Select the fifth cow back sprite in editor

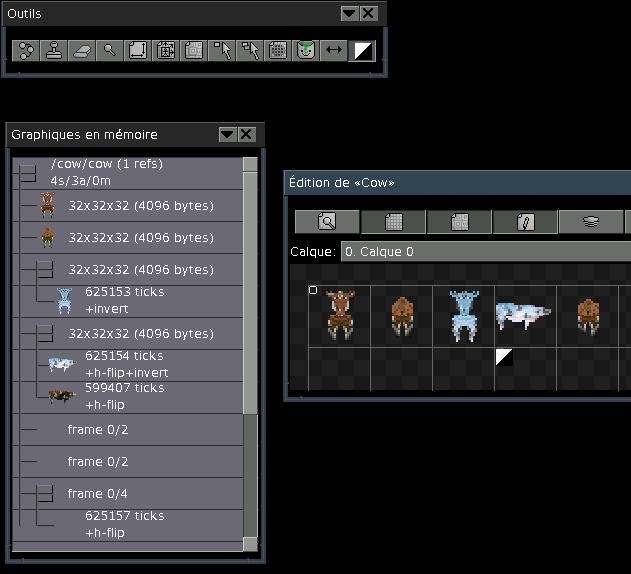[588, 316]
